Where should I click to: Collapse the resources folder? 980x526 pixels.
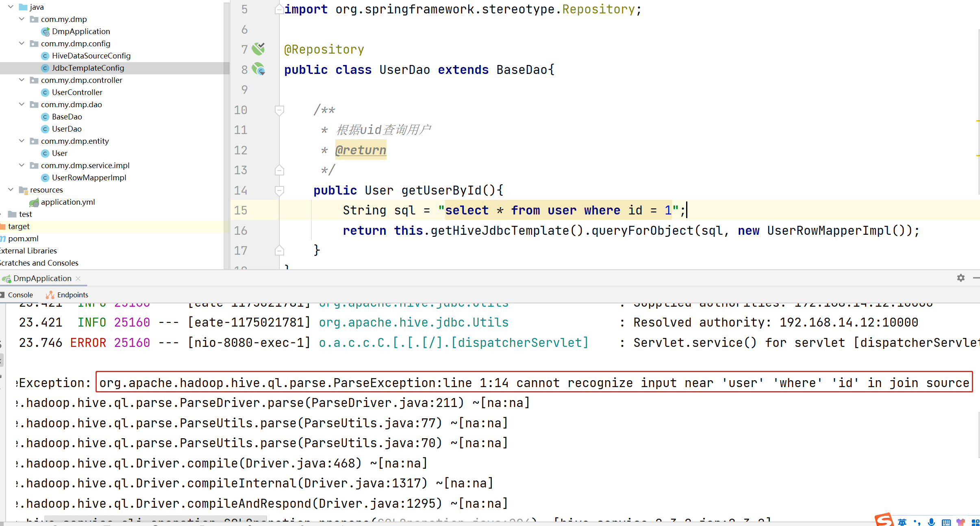(x=11, y=190)
